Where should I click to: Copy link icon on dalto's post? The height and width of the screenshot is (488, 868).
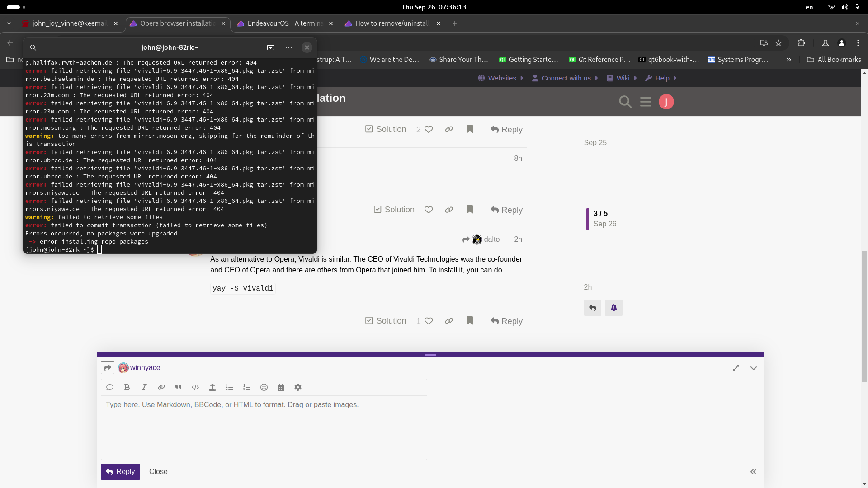pos(449,321)
